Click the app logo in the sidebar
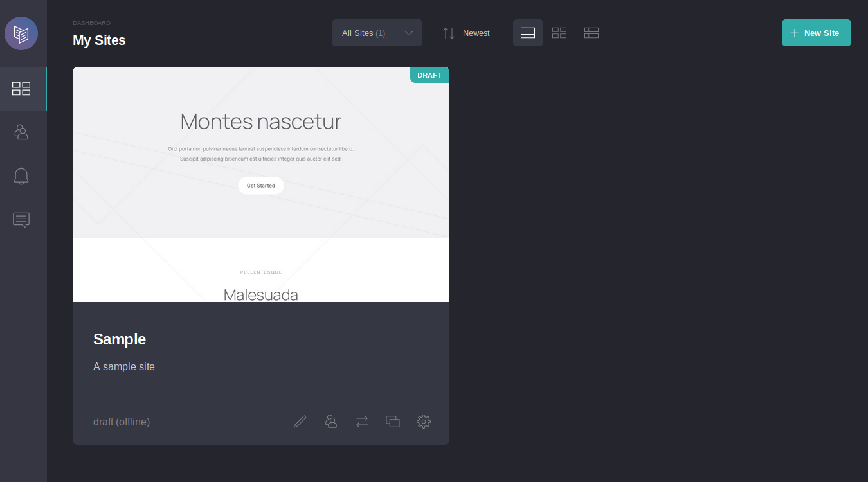 pos(21,33)
